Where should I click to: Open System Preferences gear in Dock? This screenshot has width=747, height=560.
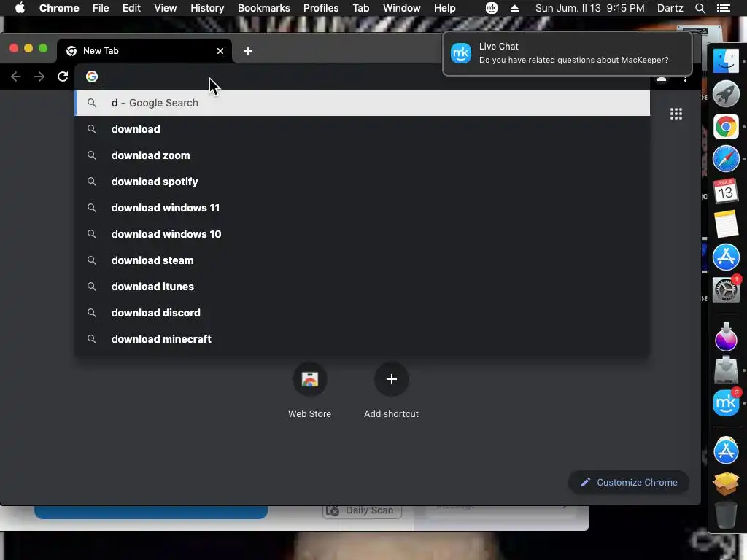coord(726,289)
